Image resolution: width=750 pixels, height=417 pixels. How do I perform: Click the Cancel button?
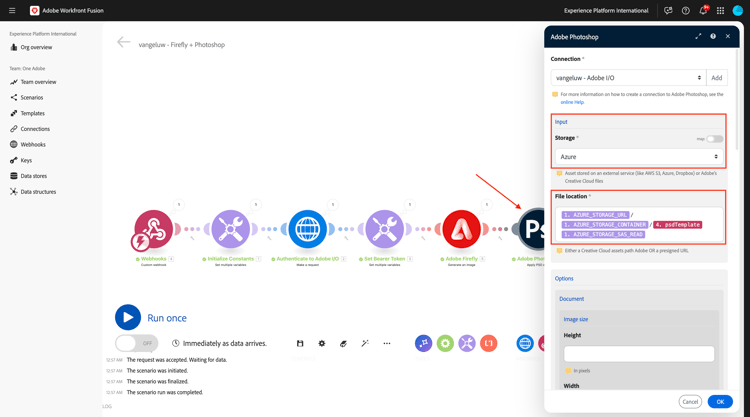(x=690, y=402)
